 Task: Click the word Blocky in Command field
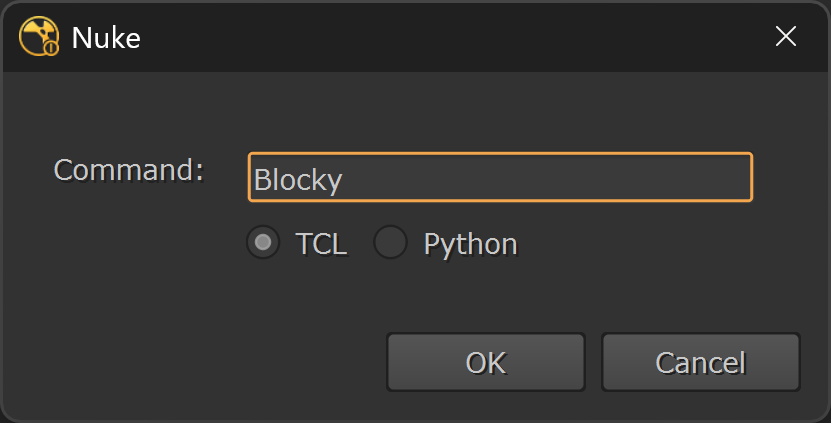tap(298, 180)
